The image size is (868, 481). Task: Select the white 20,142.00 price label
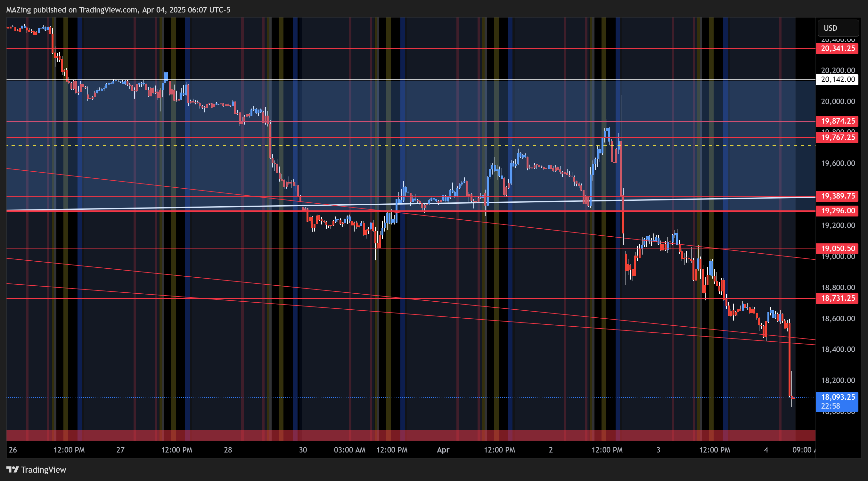tap(837, 79)
